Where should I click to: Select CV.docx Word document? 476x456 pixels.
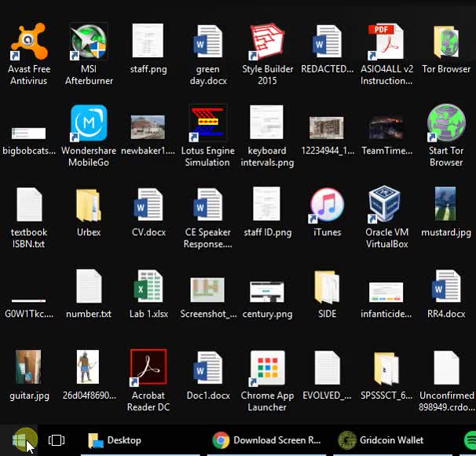click(148, 204)
